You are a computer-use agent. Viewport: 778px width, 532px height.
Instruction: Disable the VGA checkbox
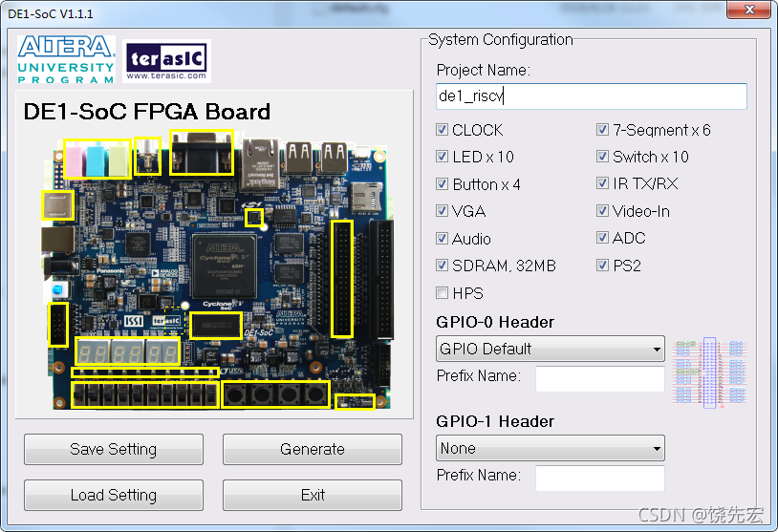pos(442,211)
